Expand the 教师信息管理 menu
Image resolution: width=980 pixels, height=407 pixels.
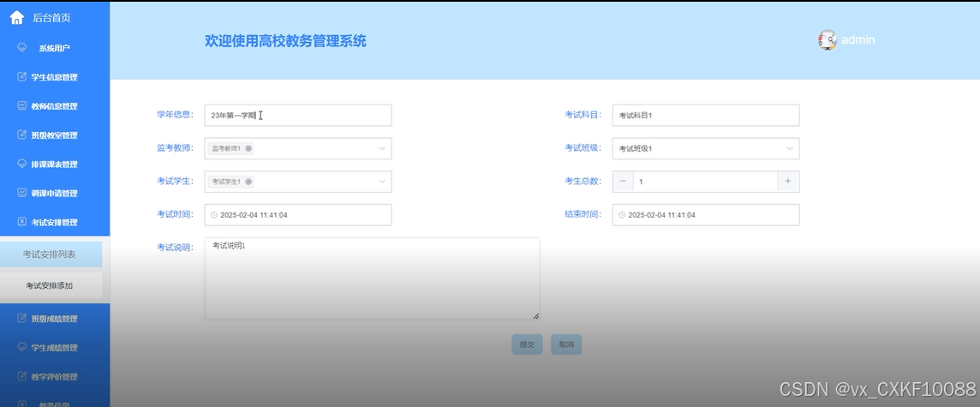tap(55, 105)
